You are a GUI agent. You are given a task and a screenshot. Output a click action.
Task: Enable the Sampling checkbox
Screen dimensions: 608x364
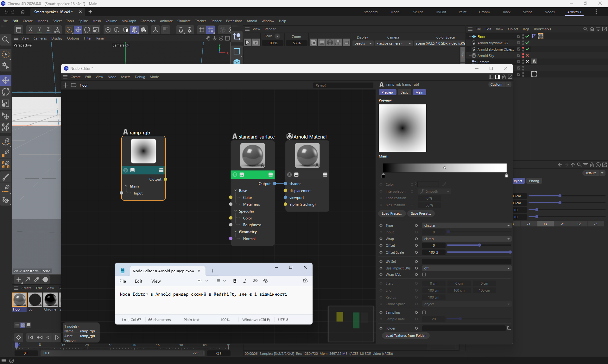point(424,312)
